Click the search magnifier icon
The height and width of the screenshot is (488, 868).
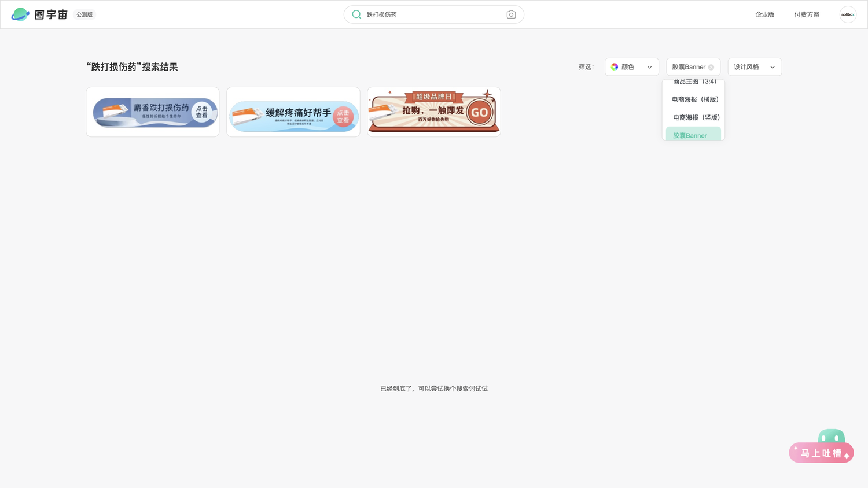(356, 14)
